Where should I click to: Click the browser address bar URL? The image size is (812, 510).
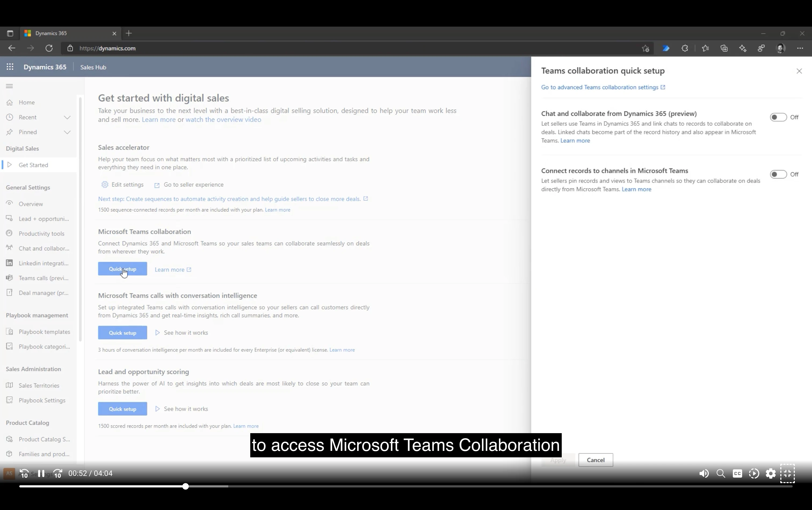coord(107,48)
